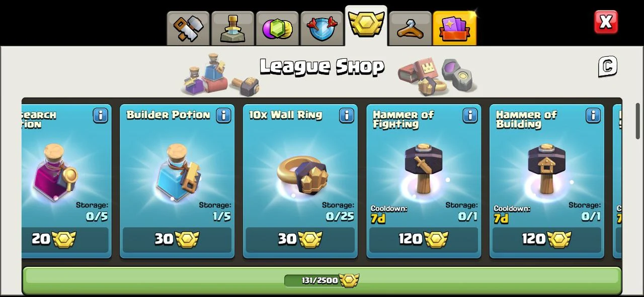The width and height of the screenshot is (644, 297).
Task: Select the shield with arrows tab
Action: point(321,29)
